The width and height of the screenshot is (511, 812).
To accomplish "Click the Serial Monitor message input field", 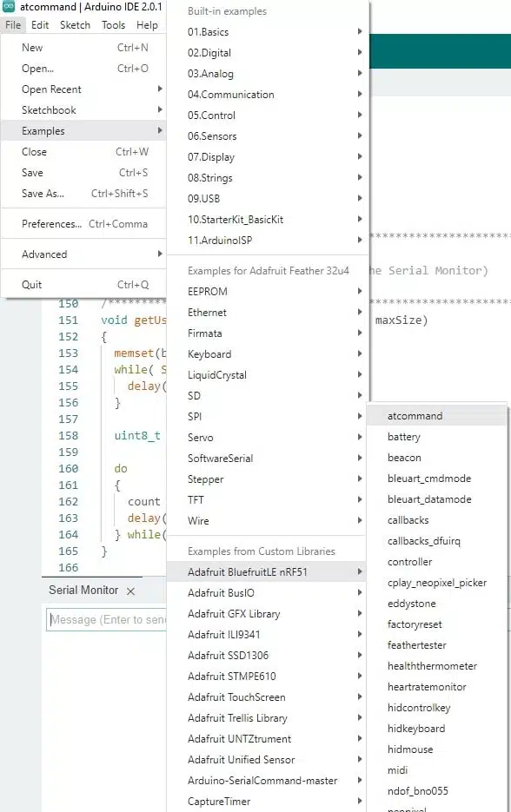I will click(x=107, y=620).
